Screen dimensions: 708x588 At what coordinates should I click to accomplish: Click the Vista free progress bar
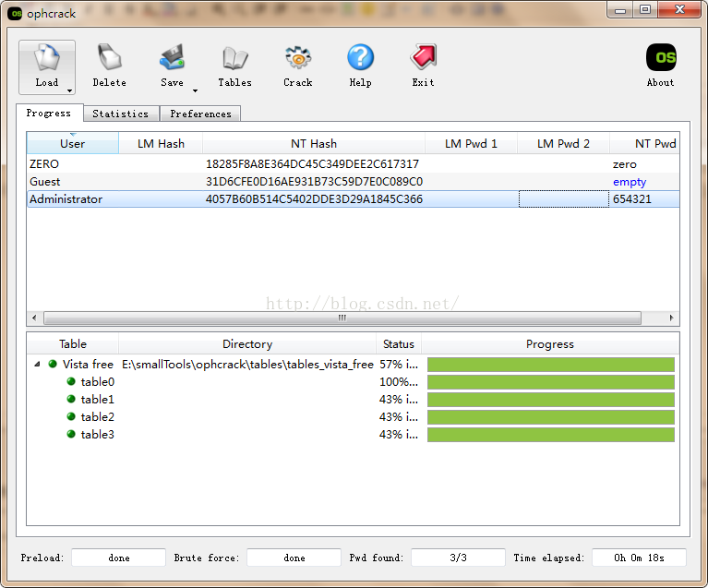[x=551, y=365]
